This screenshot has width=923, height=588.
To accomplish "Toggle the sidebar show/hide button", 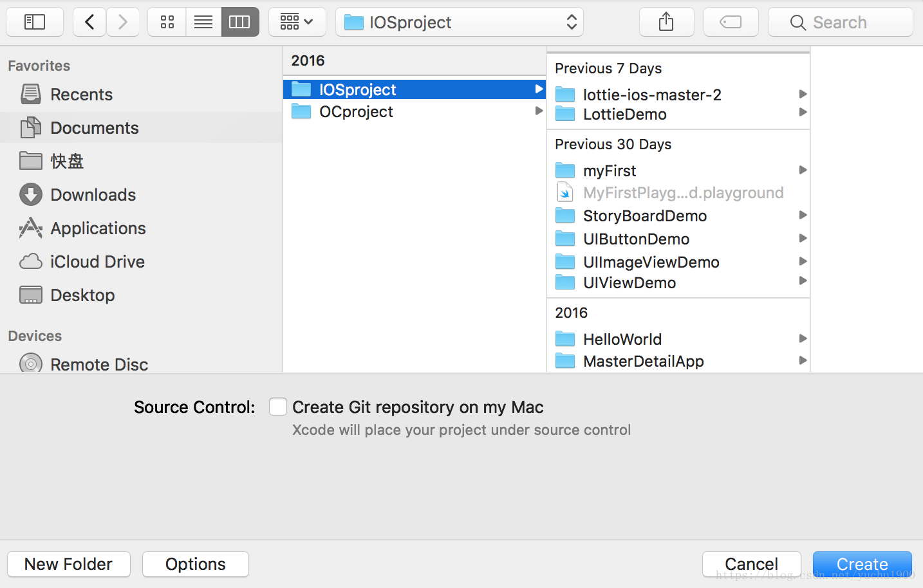I will 35,23.
